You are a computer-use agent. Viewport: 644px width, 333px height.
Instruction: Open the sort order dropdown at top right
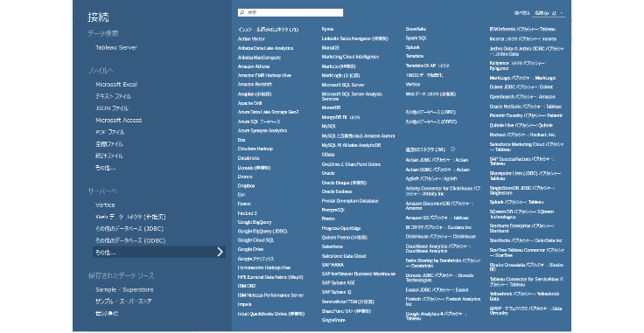tap(549, 13)
